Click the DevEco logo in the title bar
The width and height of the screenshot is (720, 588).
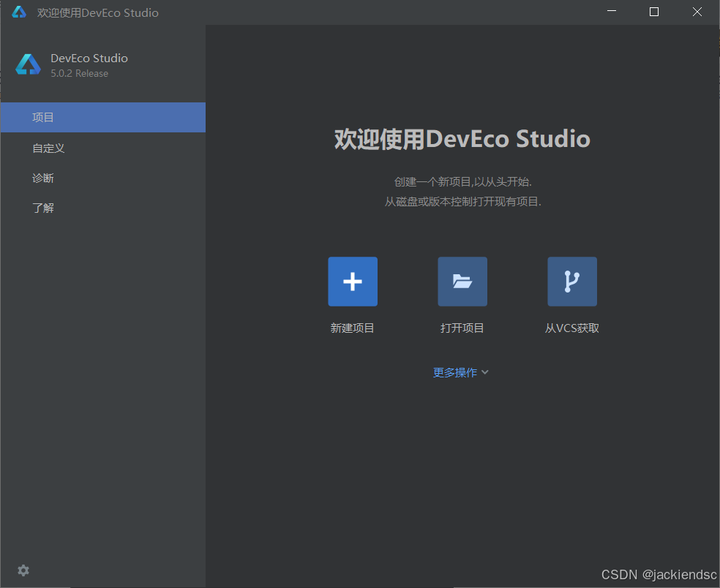click(x=19, y=12)
